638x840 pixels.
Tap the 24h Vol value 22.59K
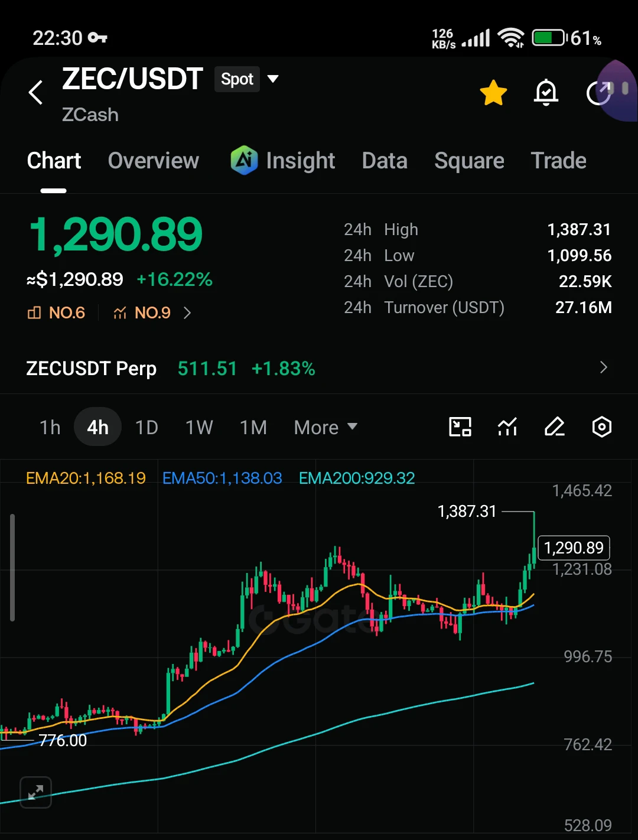coord(585,281)
